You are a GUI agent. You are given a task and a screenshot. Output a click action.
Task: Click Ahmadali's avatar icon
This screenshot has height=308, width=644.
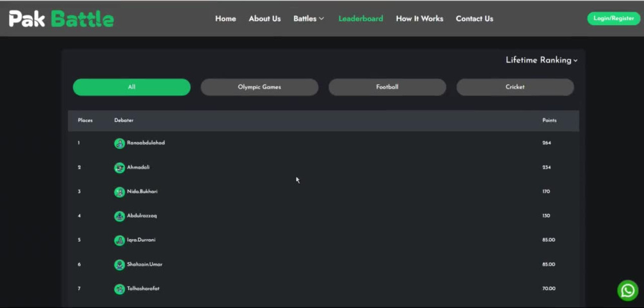pos(120,168)
